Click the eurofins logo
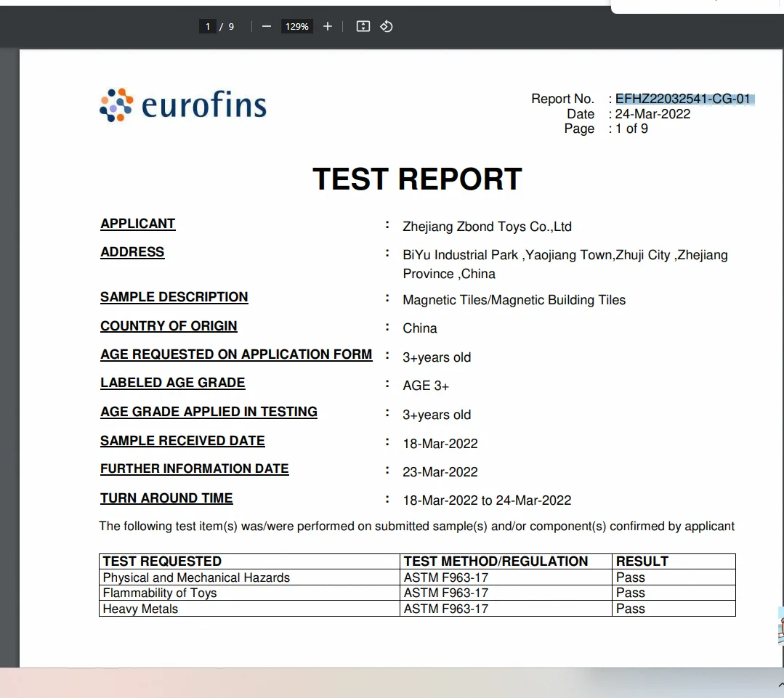 tap(183, 105)
